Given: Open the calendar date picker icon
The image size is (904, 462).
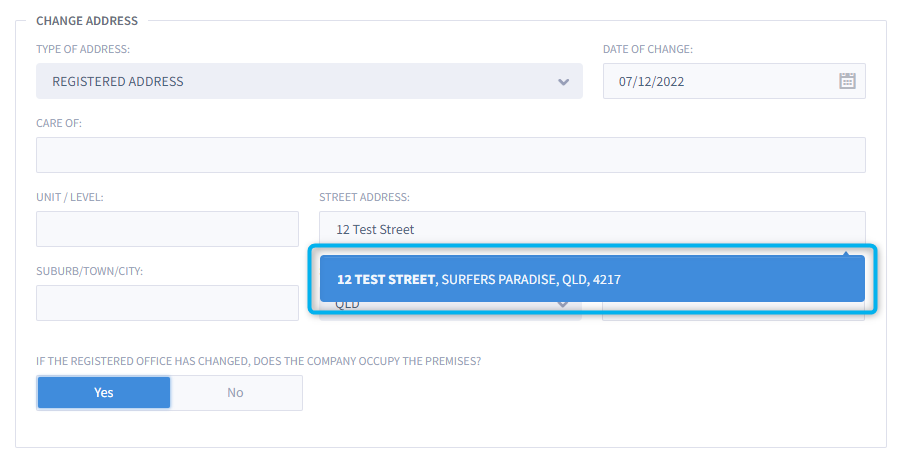Looking at the screenshot, I should [847, 81].
